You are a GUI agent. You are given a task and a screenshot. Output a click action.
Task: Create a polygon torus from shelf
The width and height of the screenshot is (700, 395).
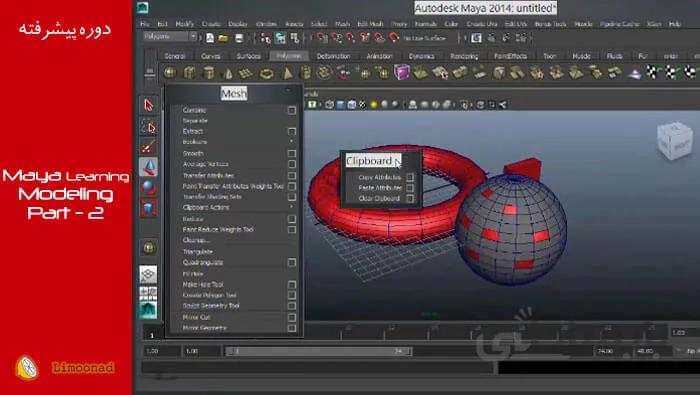tap(267, 73)
